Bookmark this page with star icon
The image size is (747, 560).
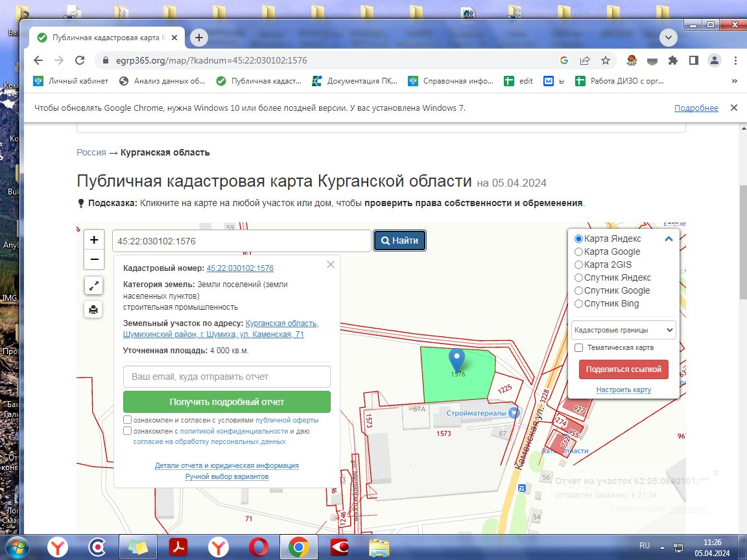605,60
